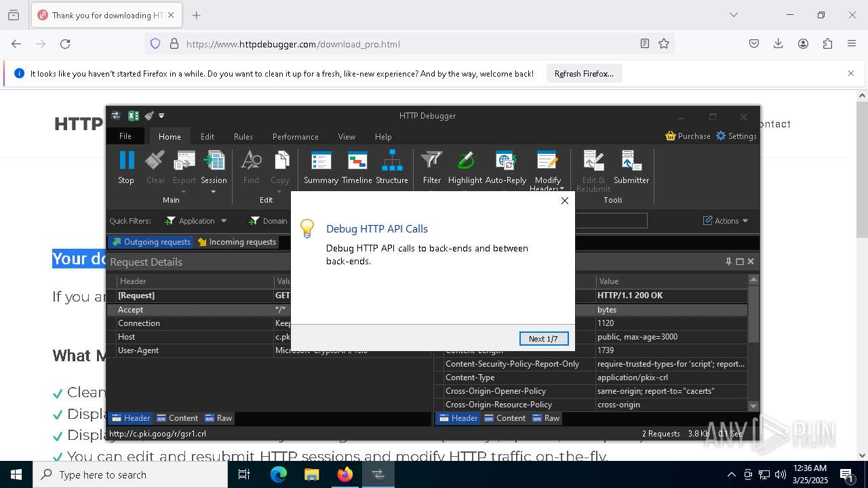Click Firefox reload page icon
This screenshot has height=488, width=868.
click(x=65, y=44)
